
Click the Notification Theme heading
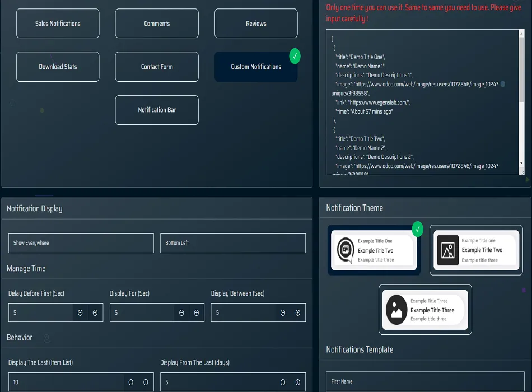tap(354, 208)
